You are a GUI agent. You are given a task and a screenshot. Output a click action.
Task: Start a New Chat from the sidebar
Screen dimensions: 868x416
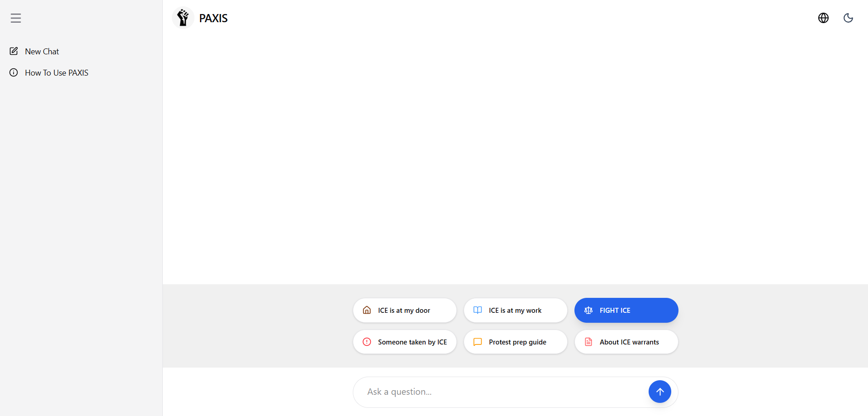(42, 52)
